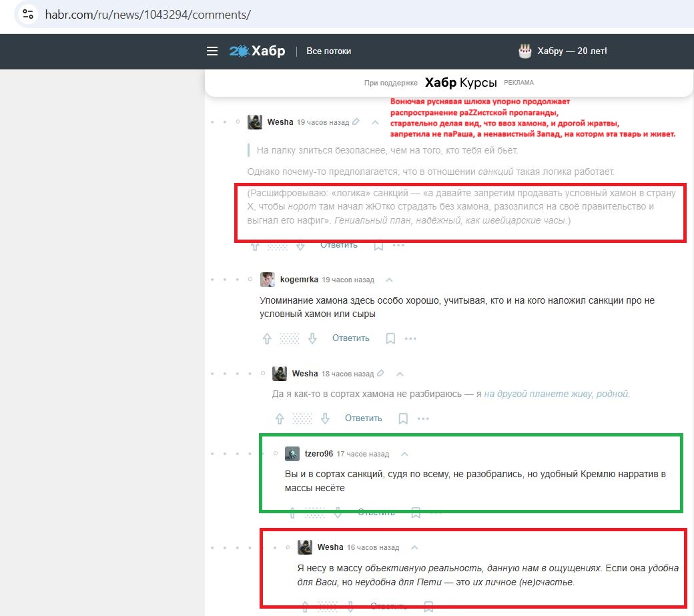Open the Все потоки streams menu

tap(328, 51)
